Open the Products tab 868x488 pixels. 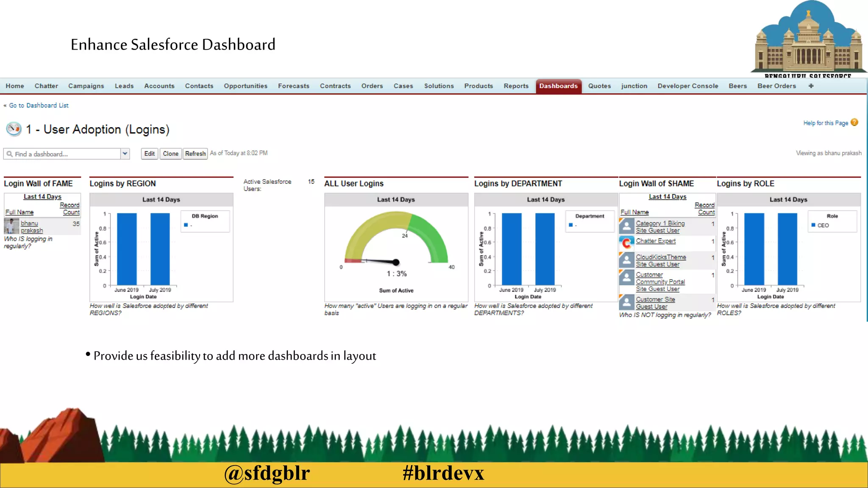[479, 86]
